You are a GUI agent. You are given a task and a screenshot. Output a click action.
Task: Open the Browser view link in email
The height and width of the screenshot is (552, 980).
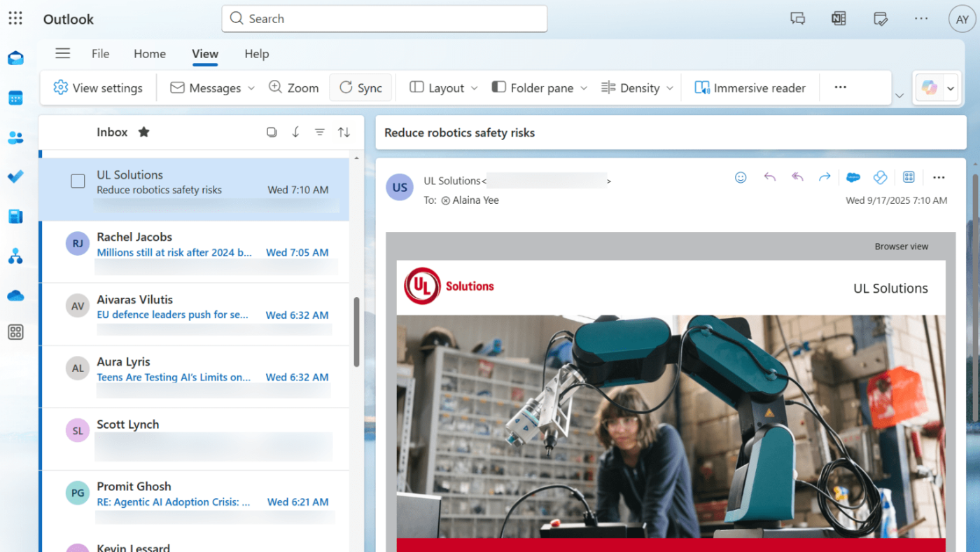pyautogui.click(x=901, y=247)
